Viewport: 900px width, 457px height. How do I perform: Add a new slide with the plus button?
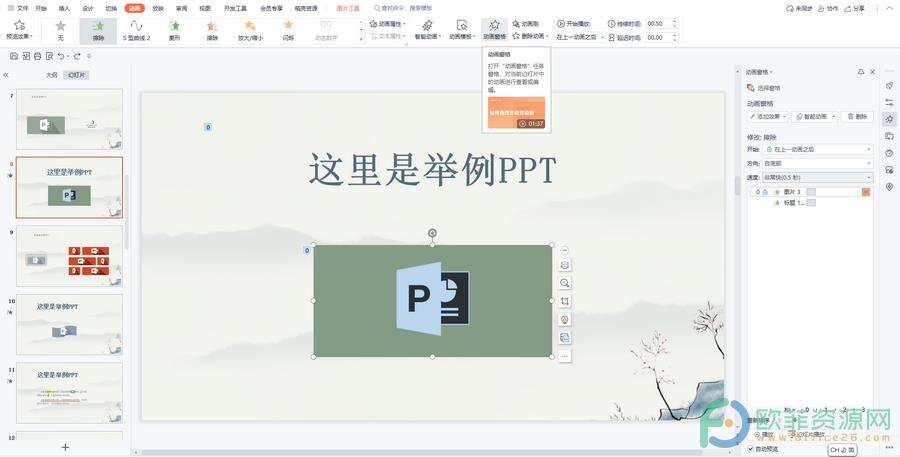(x=65, y=447)
